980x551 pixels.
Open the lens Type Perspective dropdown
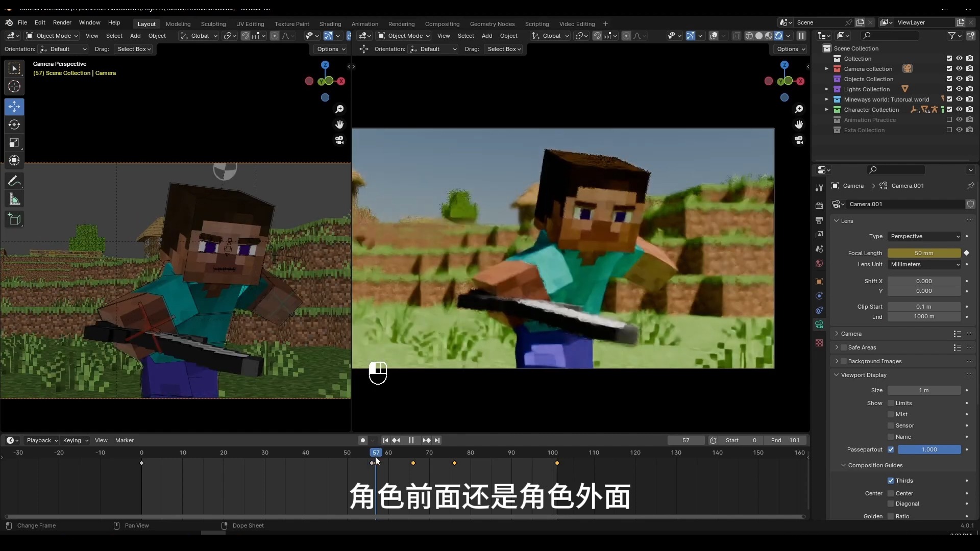[x=924, y=236]
